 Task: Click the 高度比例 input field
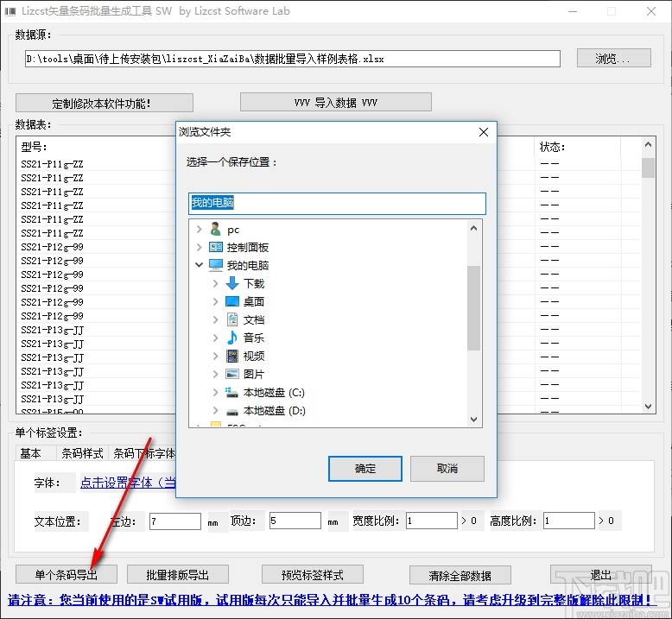568,521
